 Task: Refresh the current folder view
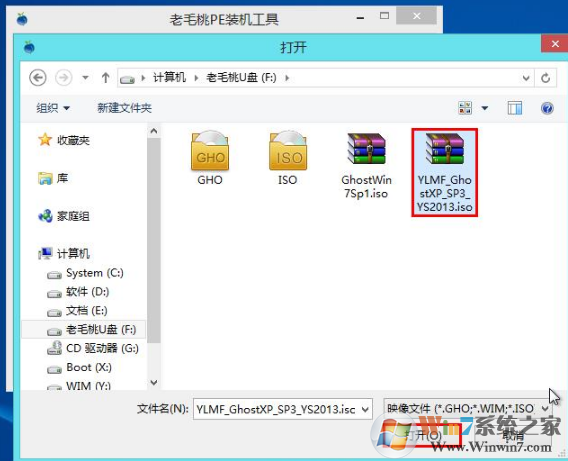click(545, 77)
